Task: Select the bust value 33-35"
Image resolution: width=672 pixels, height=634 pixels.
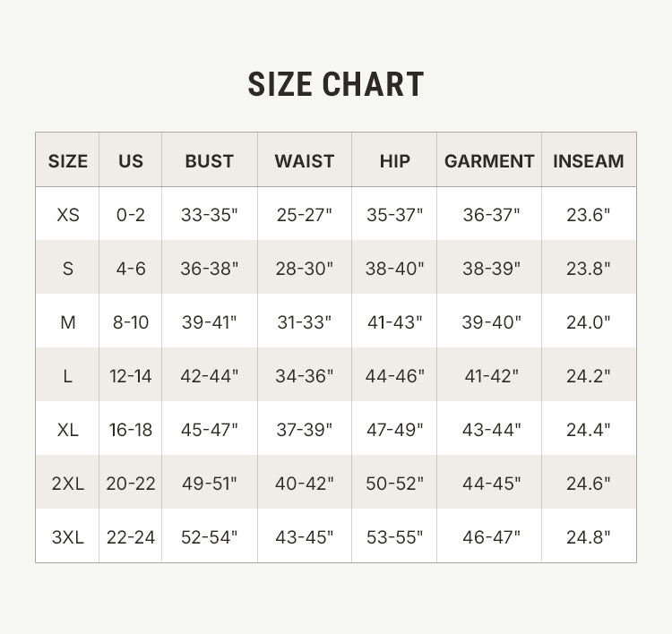Action: [x=209, y=215]
